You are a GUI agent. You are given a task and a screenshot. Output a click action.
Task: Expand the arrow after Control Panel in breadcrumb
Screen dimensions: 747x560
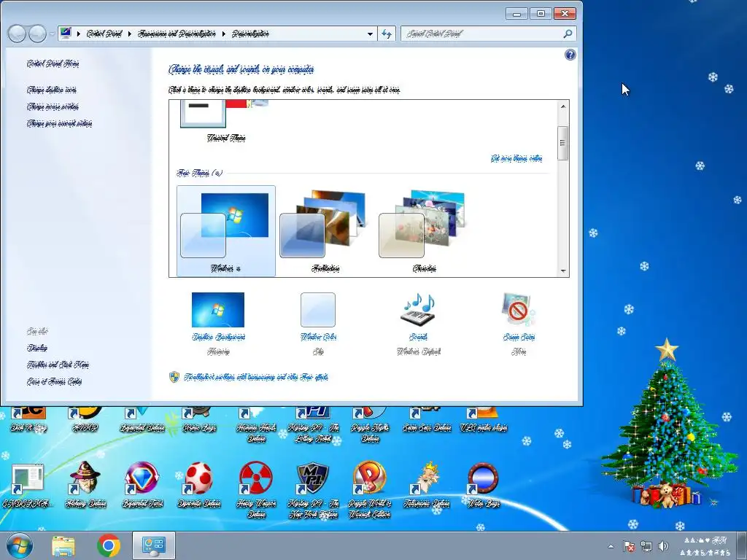[x=130, y=34]
